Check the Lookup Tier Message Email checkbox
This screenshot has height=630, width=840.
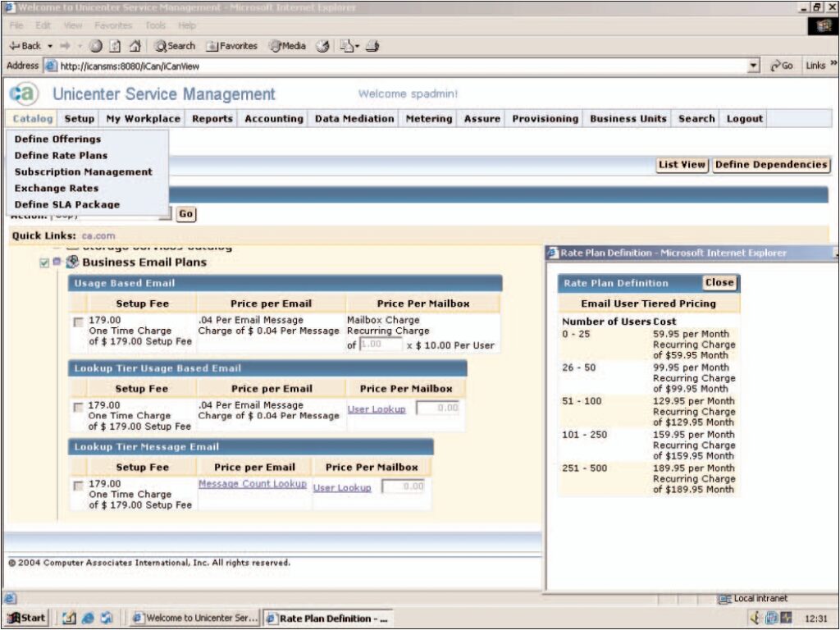point(79,486)
